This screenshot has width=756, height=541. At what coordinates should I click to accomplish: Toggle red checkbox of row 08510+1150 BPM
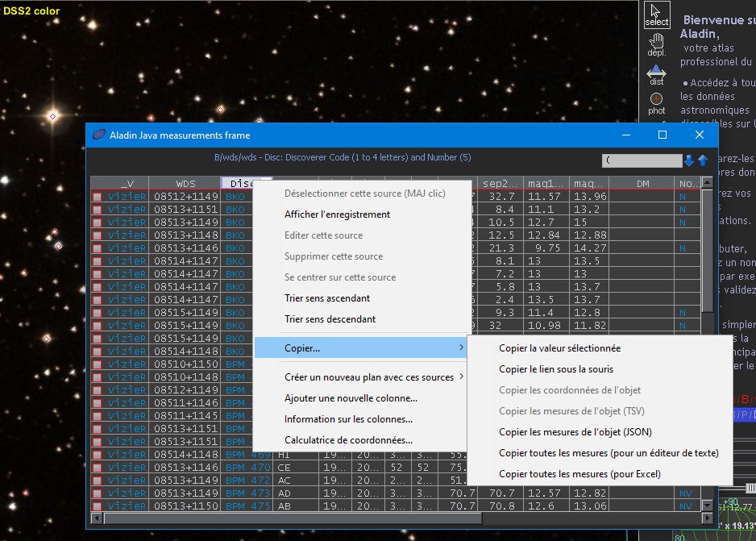click(98, 364)
